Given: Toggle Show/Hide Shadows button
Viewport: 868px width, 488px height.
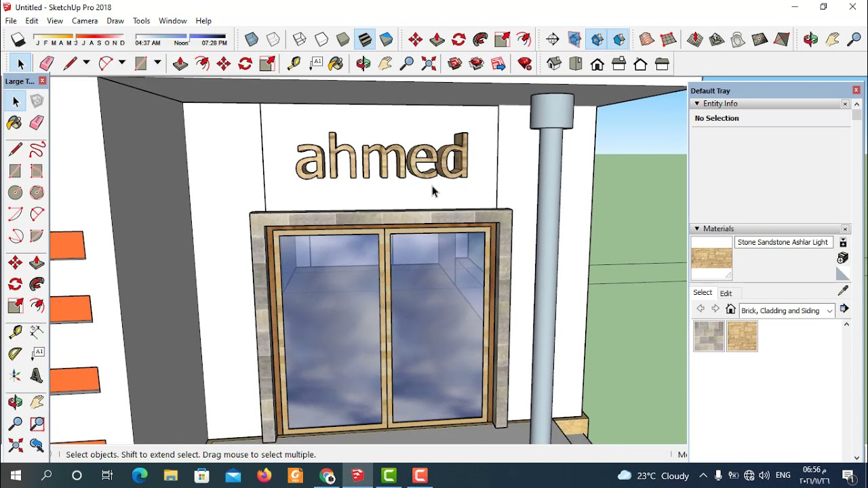Looking at the screenshot, I should click(18, 39).
